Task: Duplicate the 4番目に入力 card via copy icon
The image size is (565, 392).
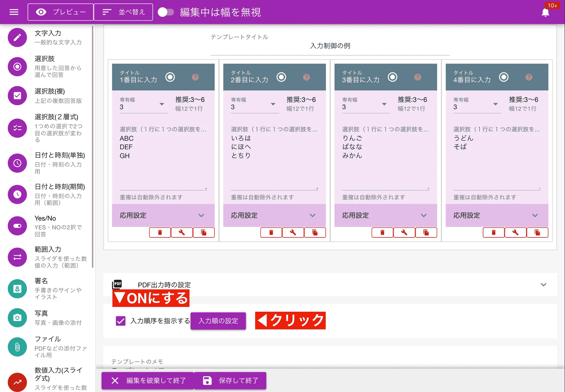Action: (x=537, y=232)
